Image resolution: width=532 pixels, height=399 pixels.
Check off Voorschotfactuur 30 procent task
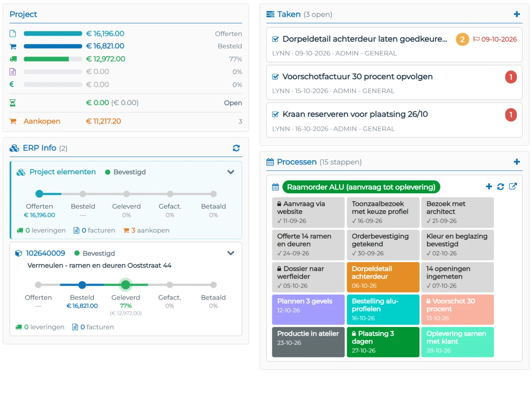[x=275, y=77]
